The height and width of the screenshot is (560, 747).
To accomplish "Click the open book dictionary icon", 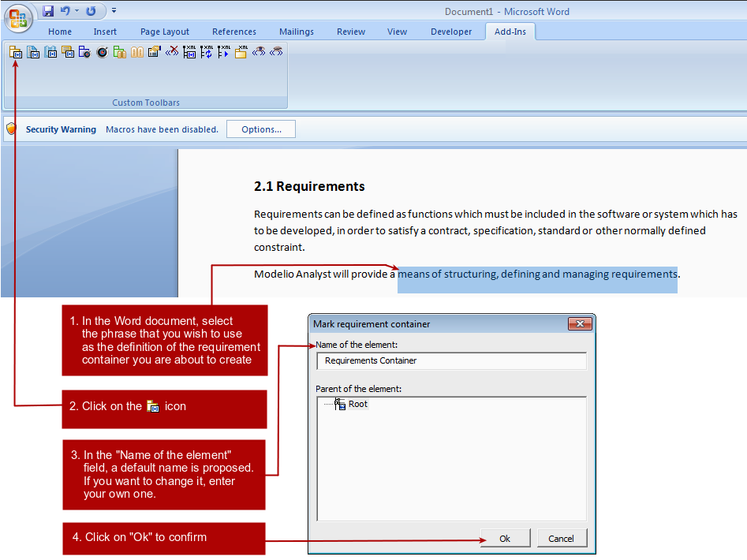I will (137, 52).
